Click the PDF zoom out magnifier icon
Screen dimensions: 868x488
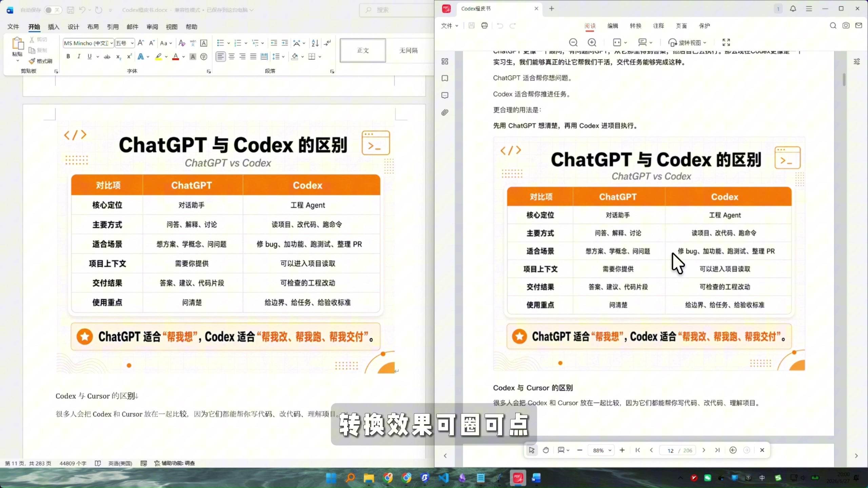tap(573, 42)
